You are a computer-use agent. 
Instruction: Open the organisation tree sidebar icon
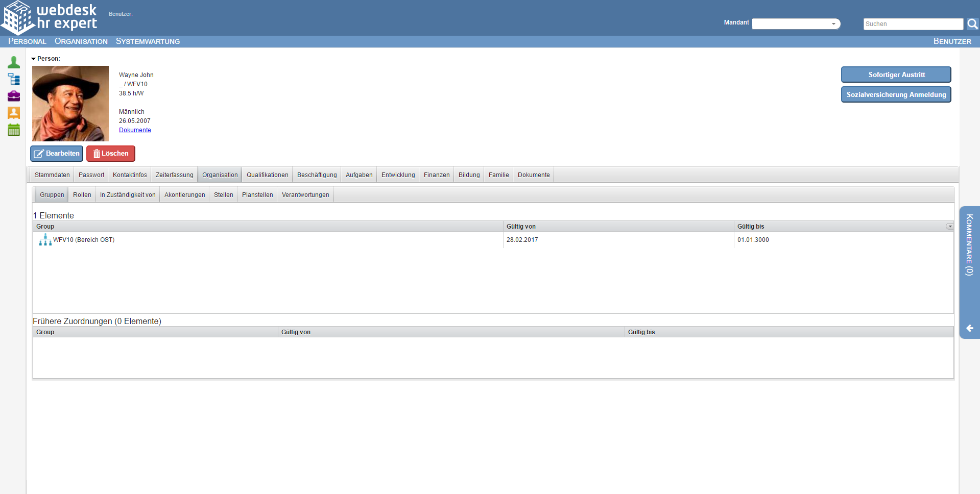click(x=14, y=79)
